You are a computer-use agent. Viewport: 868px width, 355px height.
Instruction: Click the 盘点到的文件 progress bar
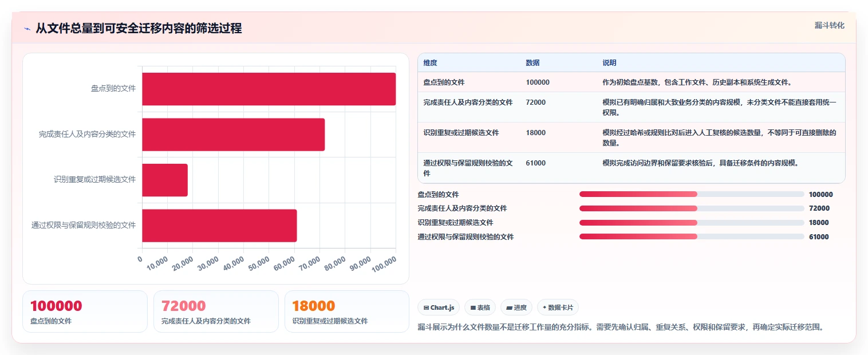point(692,194)
